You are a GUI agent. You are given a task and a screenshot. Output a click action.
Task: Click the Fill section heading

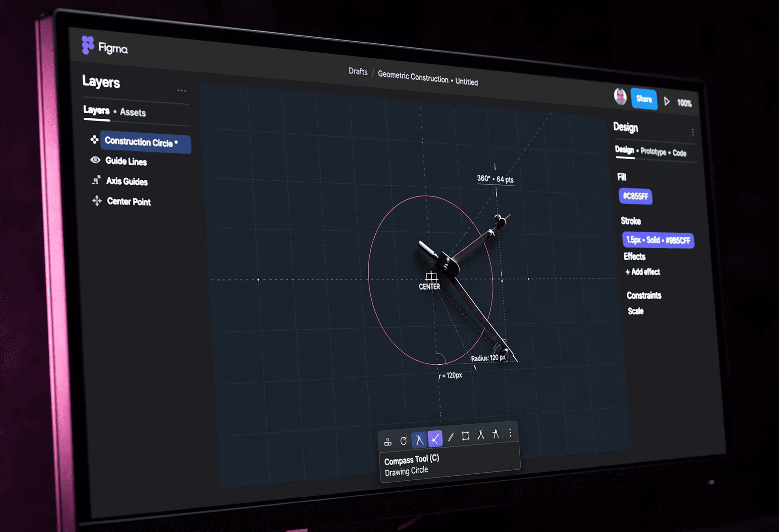pos(622,177)
